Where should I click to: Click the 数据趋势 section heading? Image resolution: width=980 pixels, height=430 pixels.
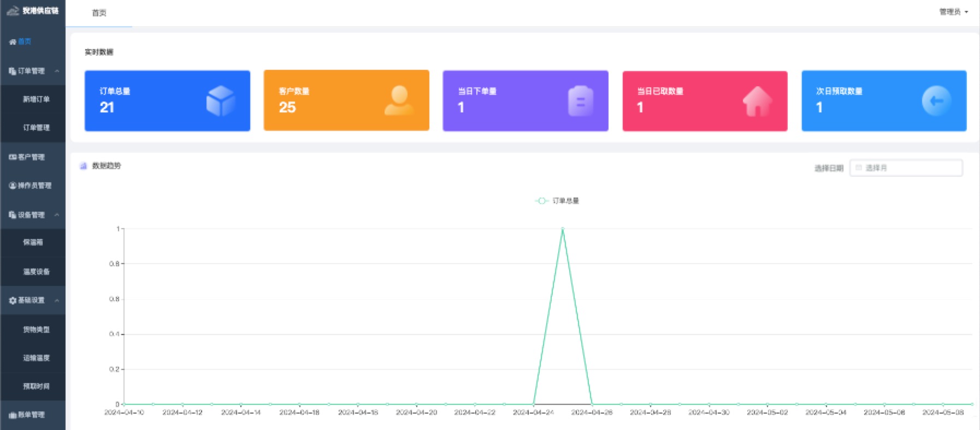coord(107,166)
